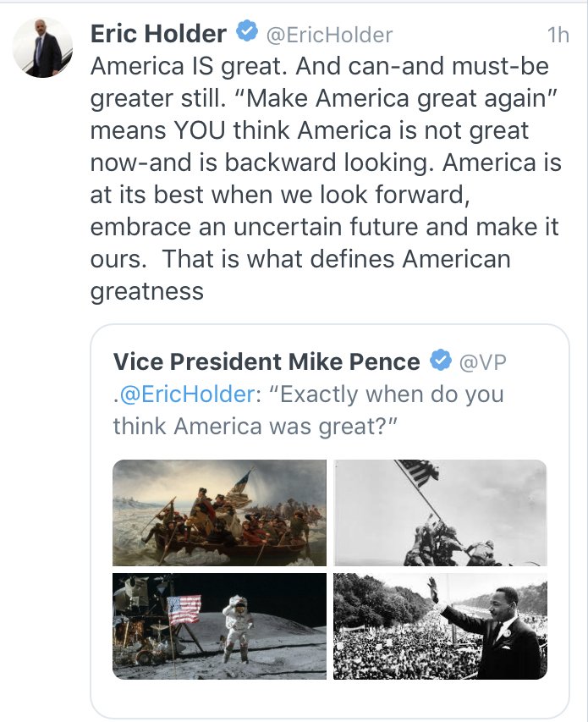
Task: View the Iwo Jima flag raising photo
Action: (x=440, y=512)
